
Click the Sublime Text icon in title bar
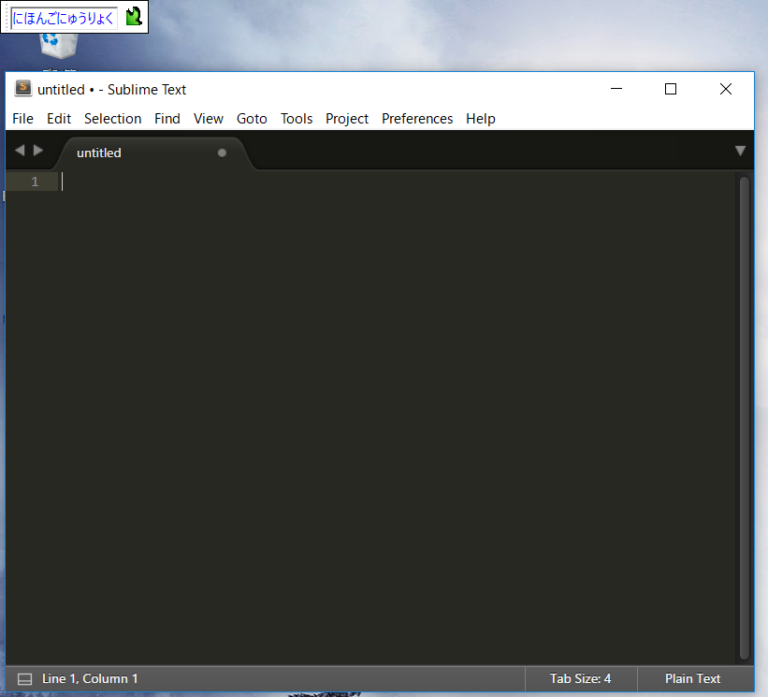[23, 88]
